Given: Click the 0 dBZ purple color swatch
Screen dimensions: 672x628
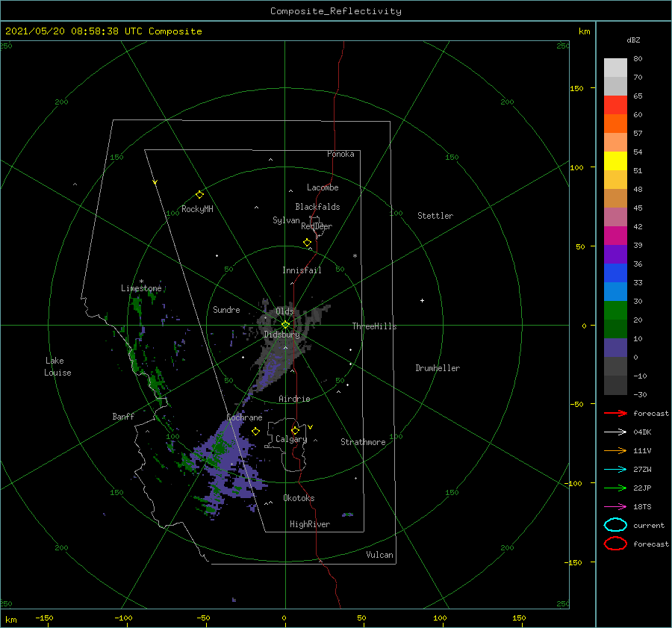Looking at the screenshot, I should (615, 347).
